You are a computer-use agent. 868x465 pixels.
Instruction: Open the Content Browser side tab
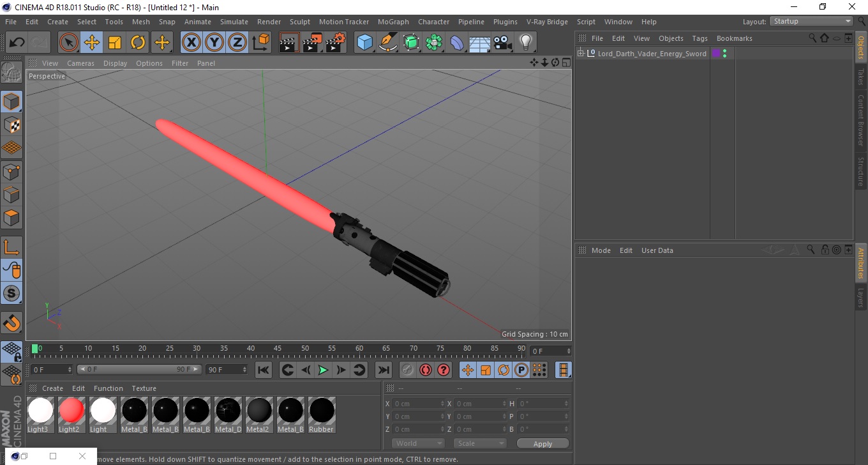(x=861, y=120)
